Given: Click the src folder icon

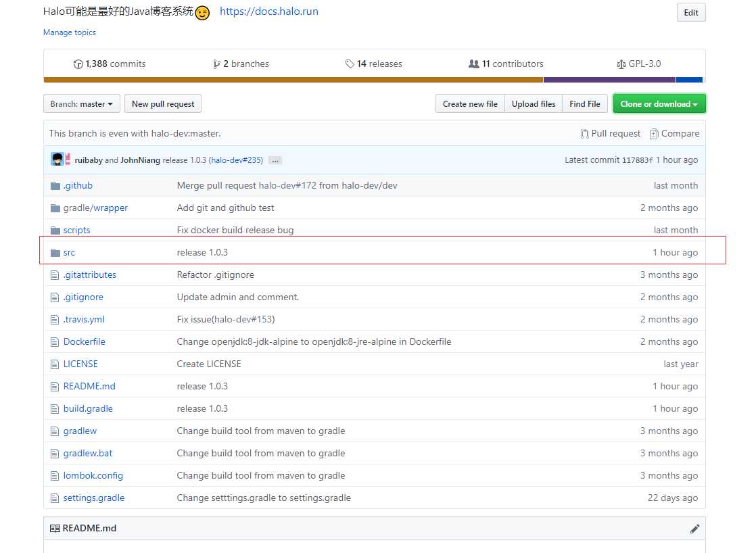Looking at the screenshot, I should pos(55,253).
